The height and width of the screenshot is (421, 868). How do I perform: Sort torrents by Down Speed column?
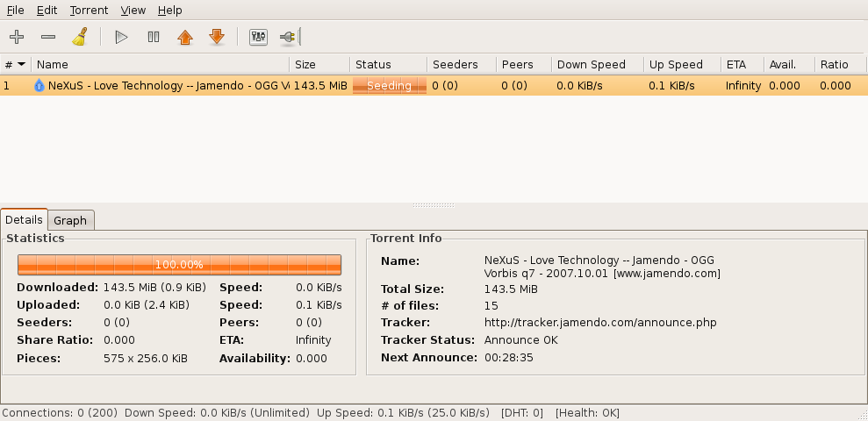[598, 64]
